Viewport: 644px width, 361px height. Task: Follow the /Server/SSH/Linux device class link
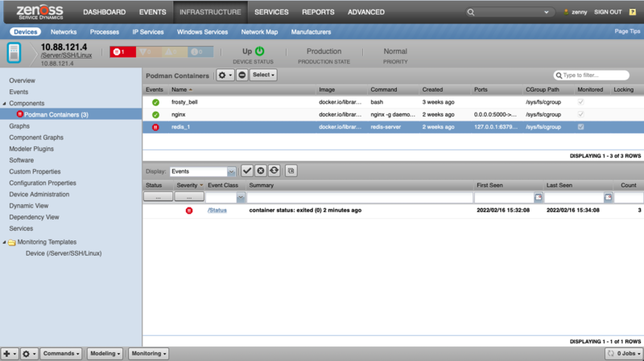tap(66, 55)
